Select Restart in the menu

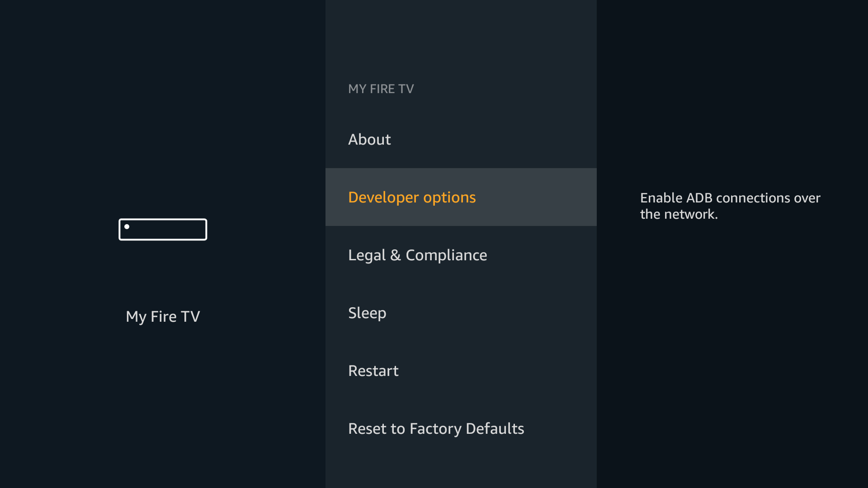coord(373,371)
